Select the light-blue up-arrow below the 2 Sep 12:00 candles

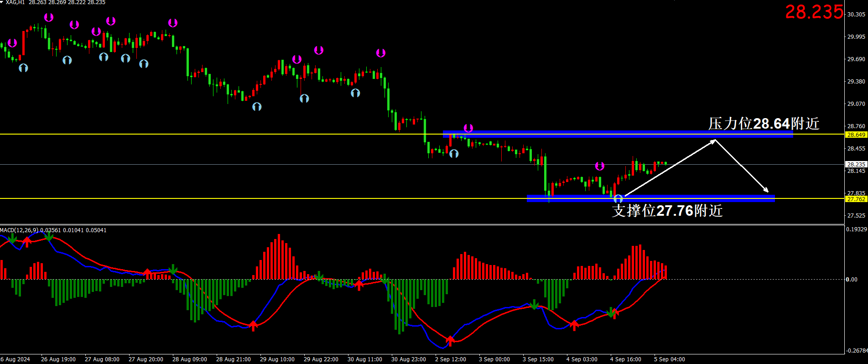pos(454,154)
